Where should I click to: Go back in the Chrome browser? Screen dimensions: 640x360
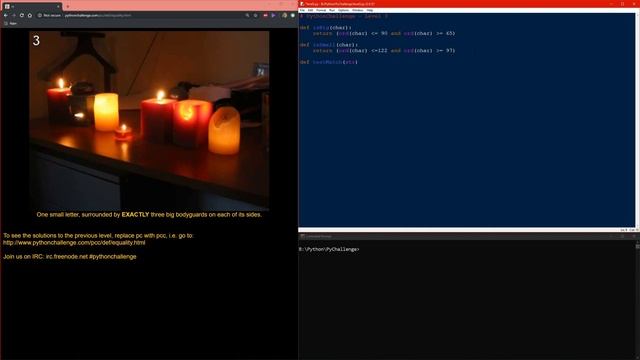6,15
